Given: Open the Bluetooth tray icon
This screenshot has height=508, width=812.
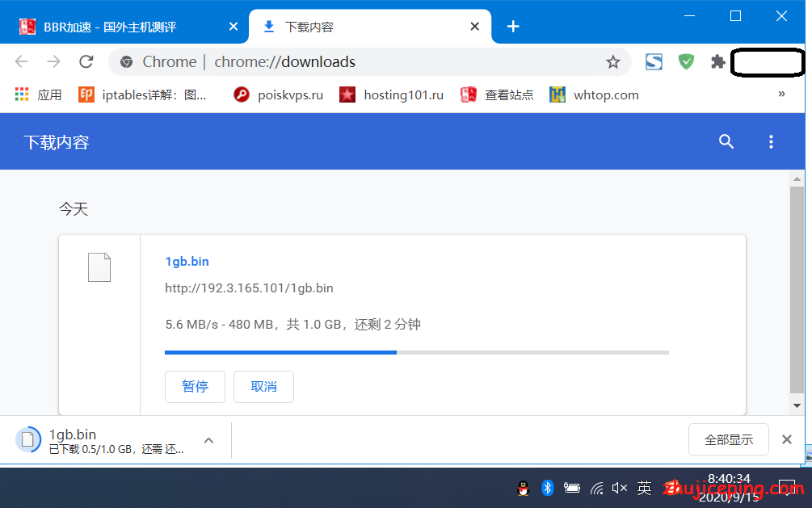Looking at the screenshot, I should point(547,488).
